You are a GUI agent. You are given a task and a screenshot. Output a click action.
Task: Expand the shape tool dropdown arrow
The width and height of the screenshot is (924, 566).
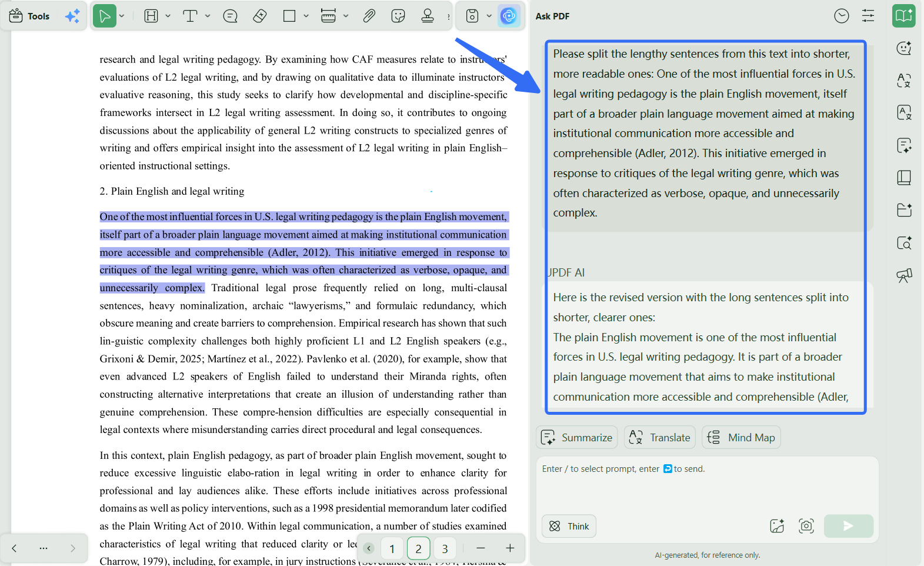pos(306,16)
